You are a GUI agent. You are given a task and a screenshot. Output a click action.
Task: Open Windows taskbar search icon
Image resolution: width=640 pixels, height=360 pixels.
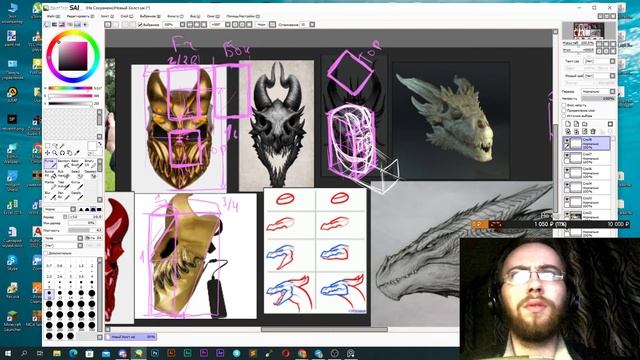click(24, 353)
